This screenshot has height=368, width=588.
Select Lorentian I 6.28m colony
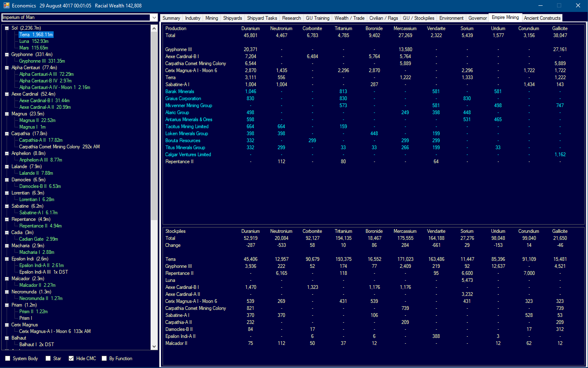click(x=37, y=199)
